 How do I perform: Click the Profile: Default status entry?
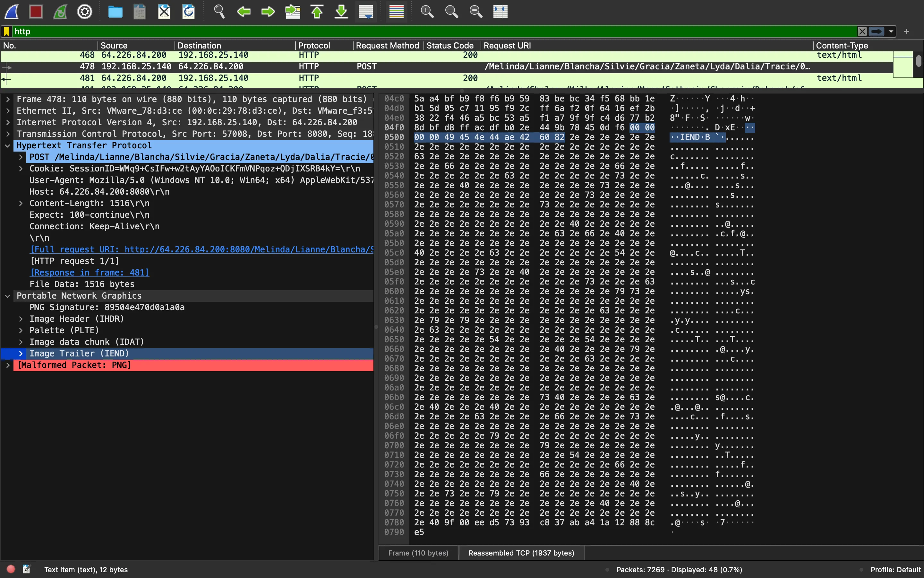(x=895, y=570)
